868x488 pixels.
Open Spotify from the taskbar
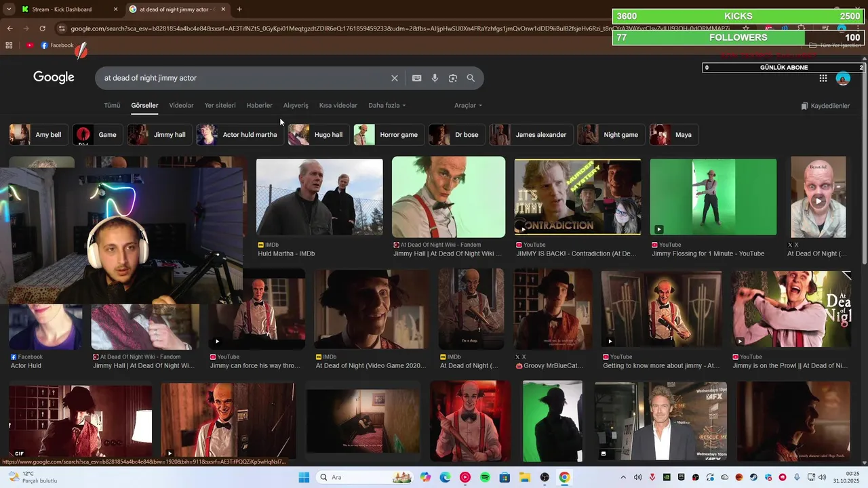(485, 477)
